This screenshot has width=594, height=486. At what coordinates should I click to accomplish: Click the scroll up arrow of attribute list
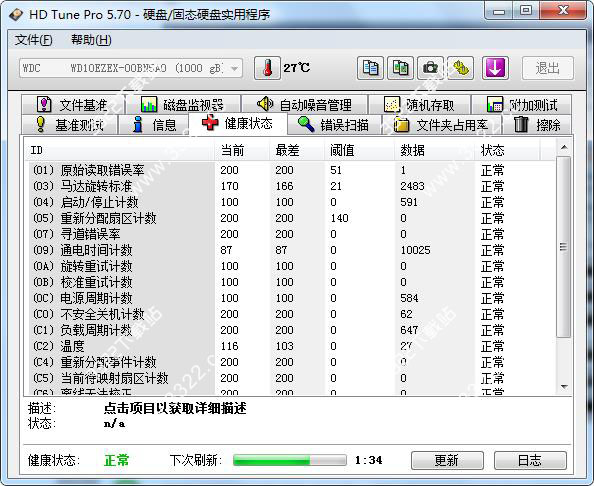click(564, 147)
